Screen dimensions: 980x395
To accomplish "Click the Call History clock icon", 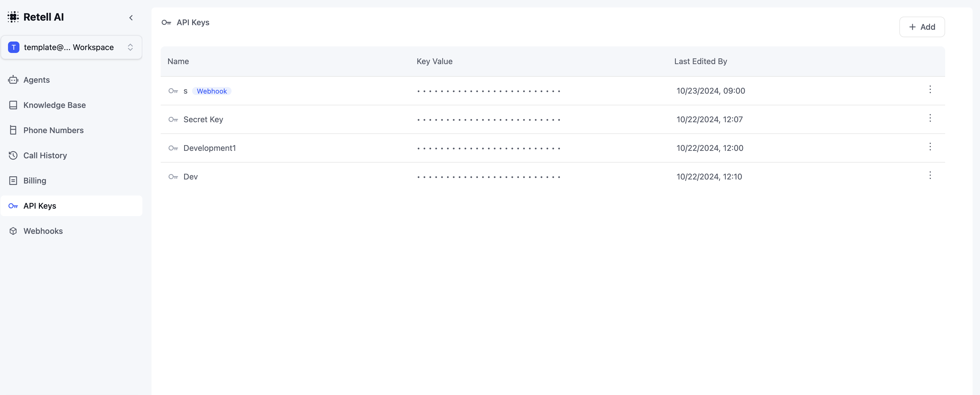I will (x=13, y=155).
